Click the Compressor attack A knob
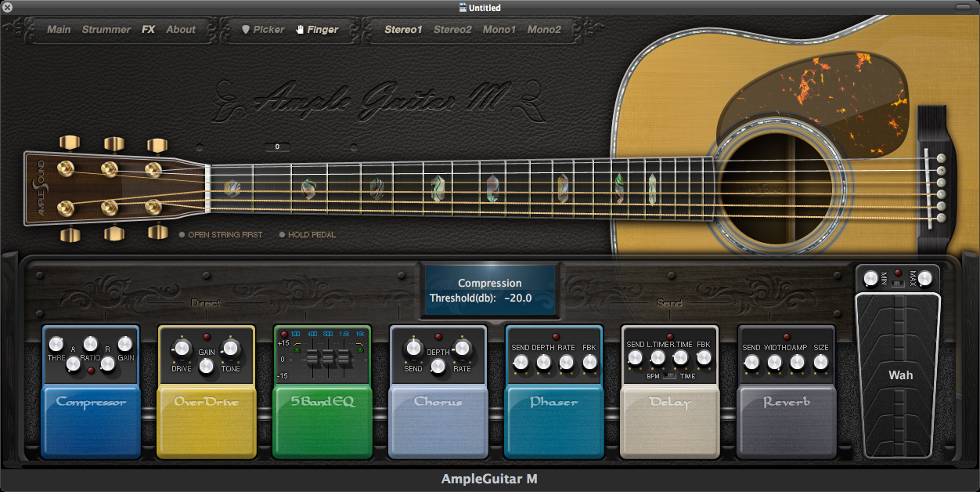The width and height of the screenshot is (980, 492). 73,364
